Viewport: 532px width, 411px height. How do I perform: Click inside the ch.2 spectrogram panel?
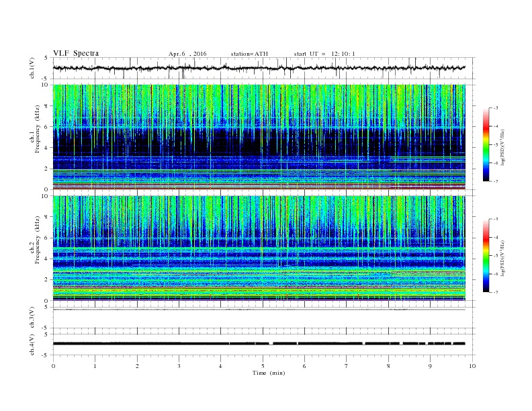259,248
